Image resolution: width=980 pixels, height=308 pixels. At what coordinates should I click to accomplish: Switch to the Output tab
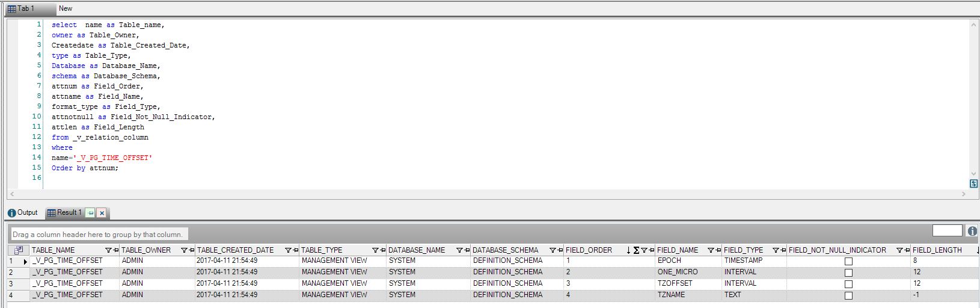pos(23,213)
